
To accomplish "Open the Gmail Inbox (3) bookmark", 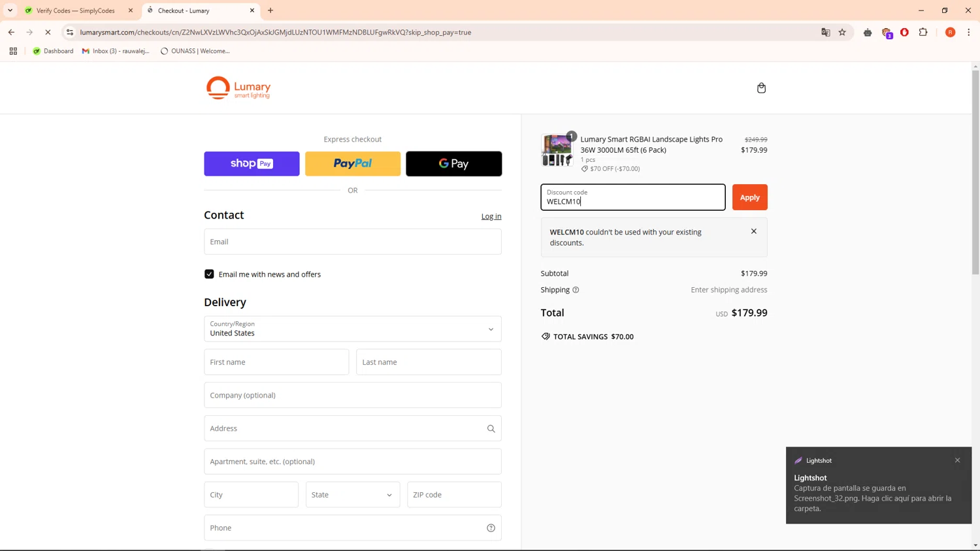I will tap(116, 51).
